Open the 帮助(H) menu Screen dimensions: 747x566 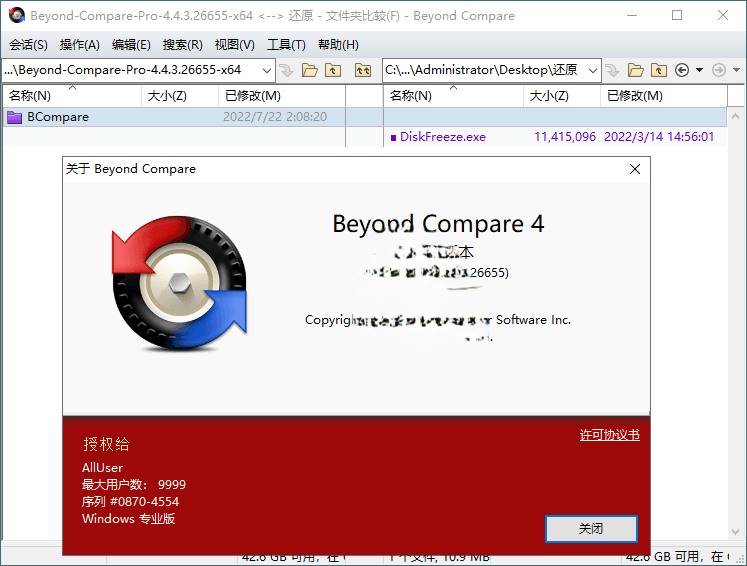click(x=338, y=45)
